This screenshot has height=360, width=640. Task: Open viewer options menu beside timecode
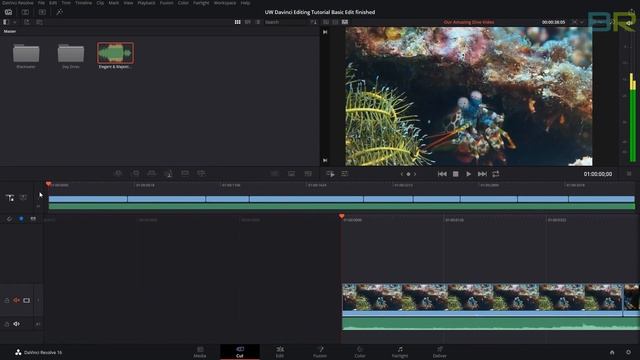[x=629, y=174]
